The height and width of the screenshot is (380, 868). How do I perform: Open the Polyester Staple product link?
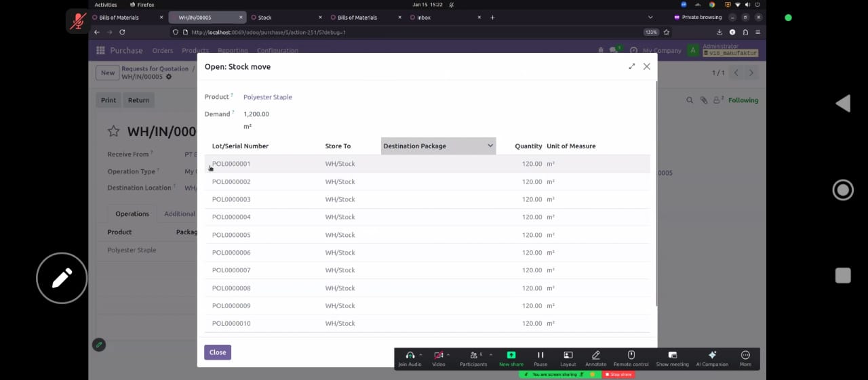coord(268,97)
